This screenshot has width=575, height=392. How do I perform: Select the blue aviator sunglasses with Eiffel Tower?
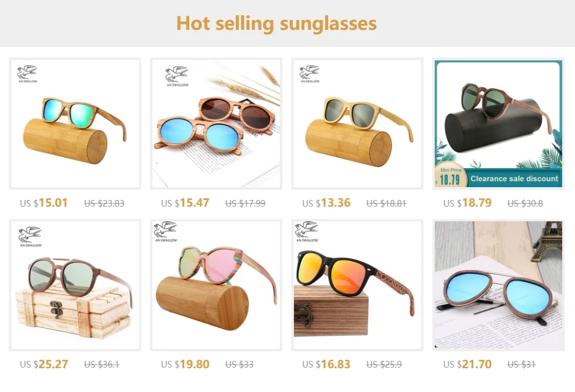(x=498, y=285)
